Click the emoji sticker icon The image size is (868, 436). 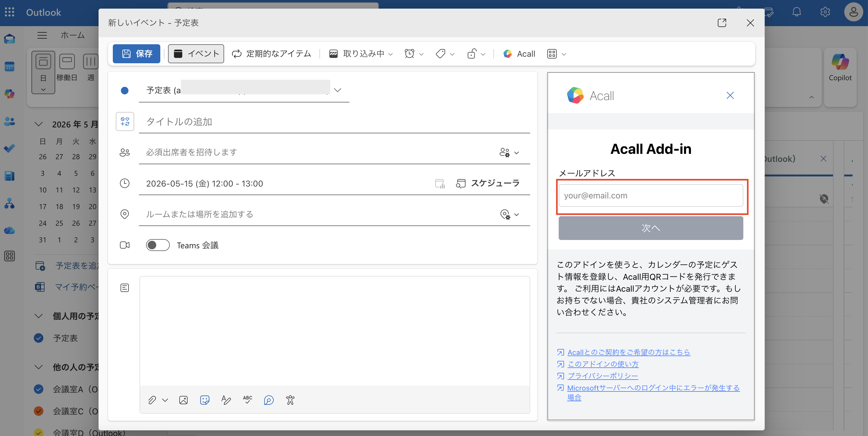point(205,400)
